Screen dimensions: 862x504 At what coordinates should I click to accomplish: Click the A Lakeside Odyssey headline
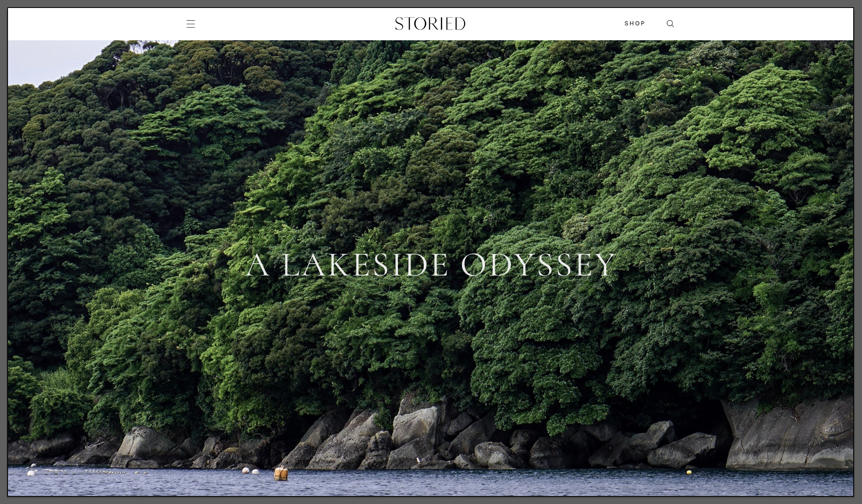[430, 265]
